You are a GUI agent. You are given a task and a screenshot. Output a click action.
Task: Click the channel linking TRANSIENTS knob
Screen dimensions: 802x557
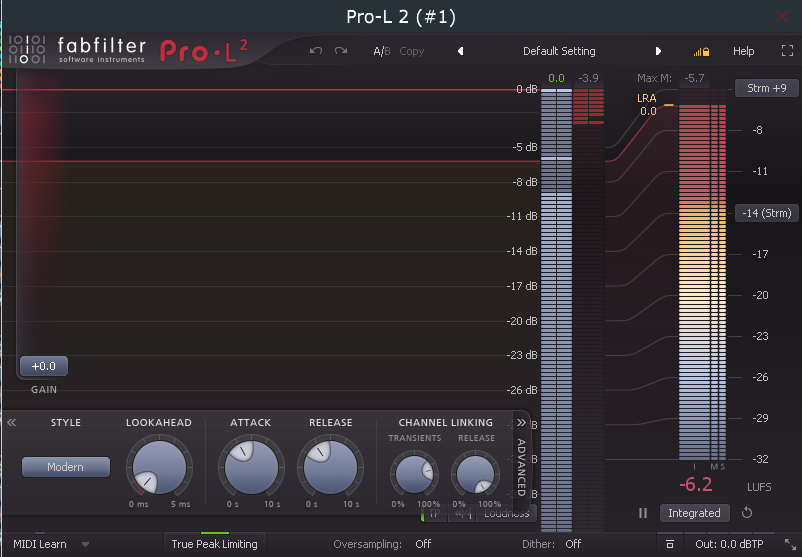414,474
